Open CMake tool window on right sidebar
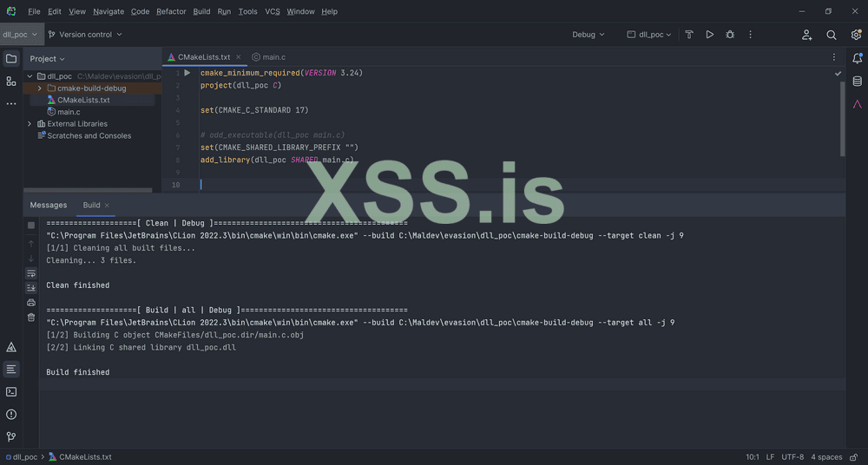This screenshot has width=868, height=465. click(x=857, y=104)
